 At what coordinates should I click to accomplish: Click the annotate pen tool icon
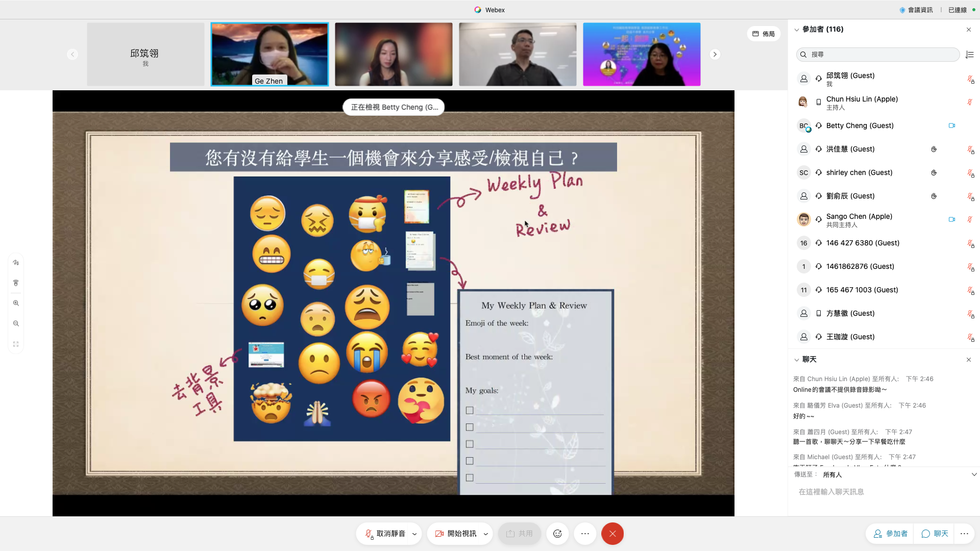tap(16, 263)
